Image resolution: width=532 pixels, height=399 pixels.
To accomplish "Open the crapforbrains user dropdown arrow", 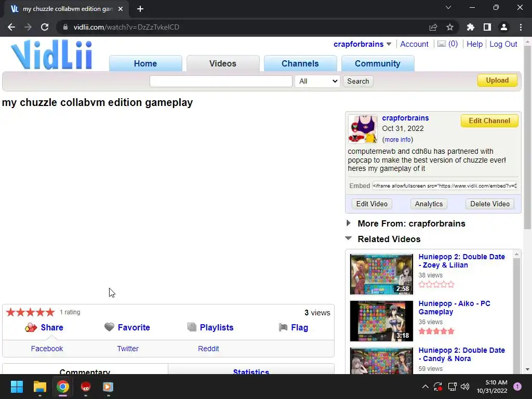I will [389, 44].
